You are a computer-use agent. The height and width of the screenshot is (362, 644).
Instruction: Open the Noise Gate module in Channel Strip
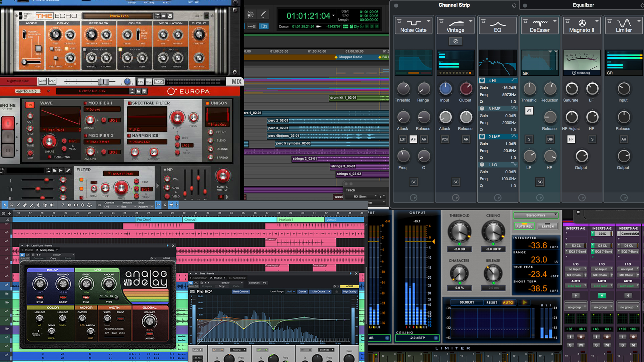coord(413,25)
